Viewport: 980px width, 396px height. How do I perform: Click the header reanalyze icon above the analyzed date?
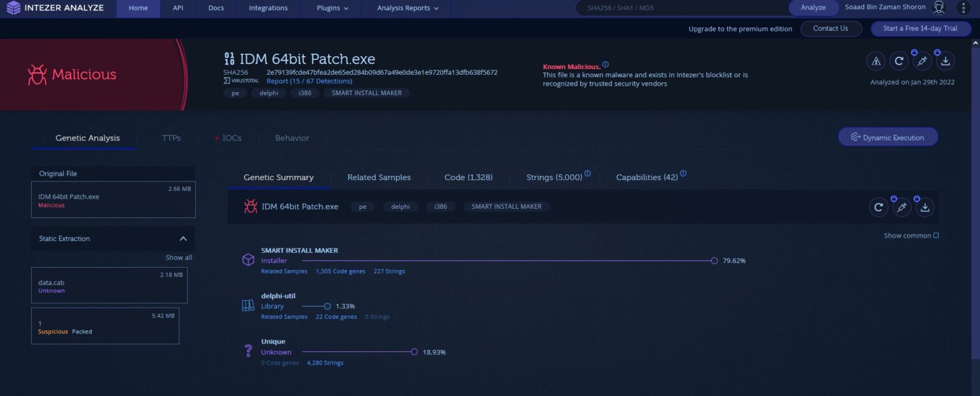point(899,61)
